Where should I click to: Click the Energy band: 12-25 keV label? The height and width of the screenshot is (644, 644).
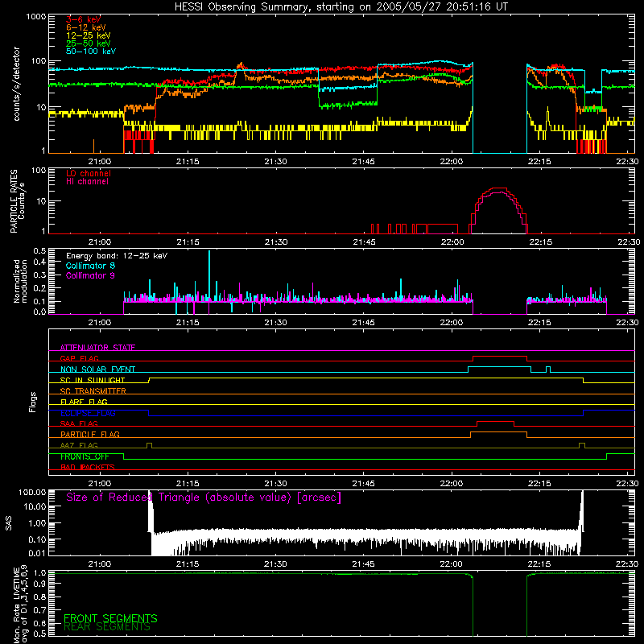[x=117, y=256]
